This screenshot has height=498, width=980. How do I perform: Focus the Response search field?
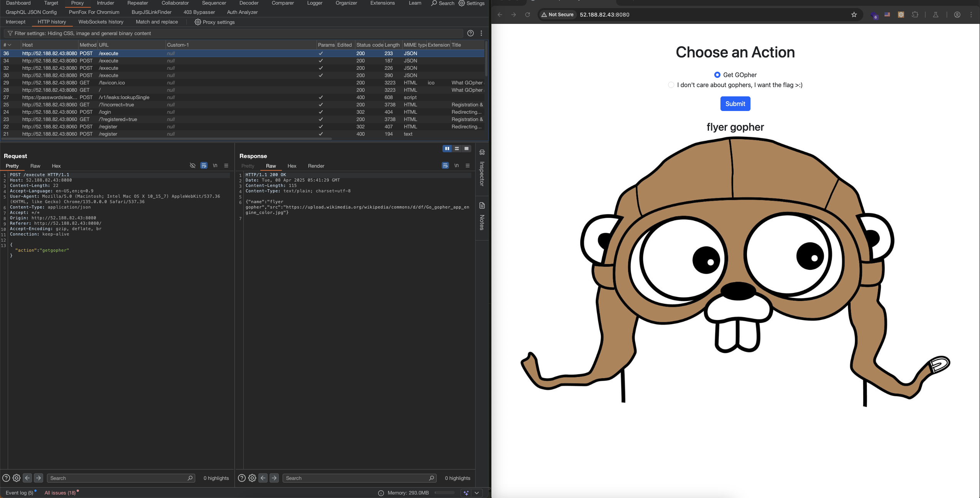point(359,478)
